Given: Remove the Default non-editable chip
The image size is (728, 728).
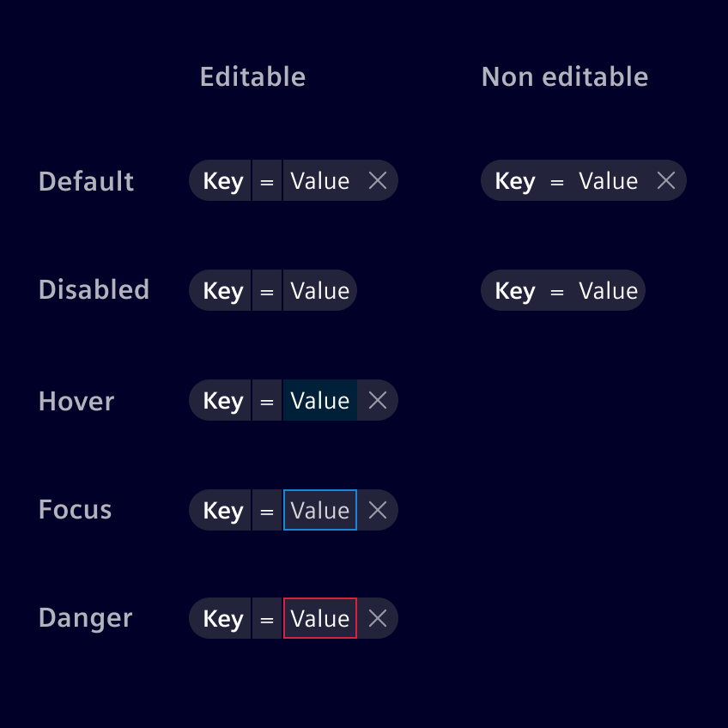Looking at the screenshot, I should coord(666,180).
